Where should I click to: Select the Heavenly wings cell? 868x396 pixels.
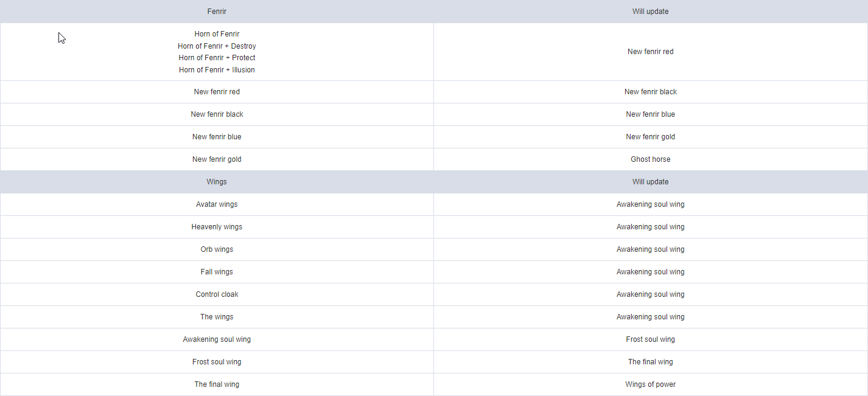point(217,227)
